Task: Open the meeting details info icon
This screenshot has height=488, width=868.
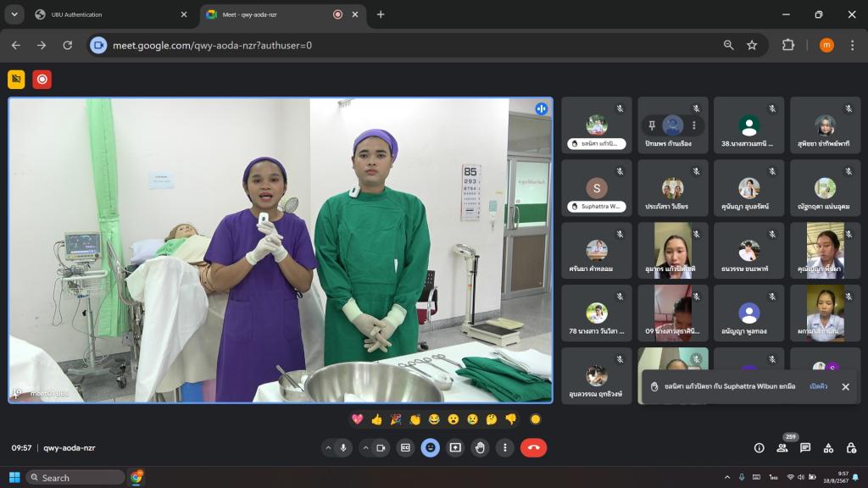Action: tap(759, 447)
